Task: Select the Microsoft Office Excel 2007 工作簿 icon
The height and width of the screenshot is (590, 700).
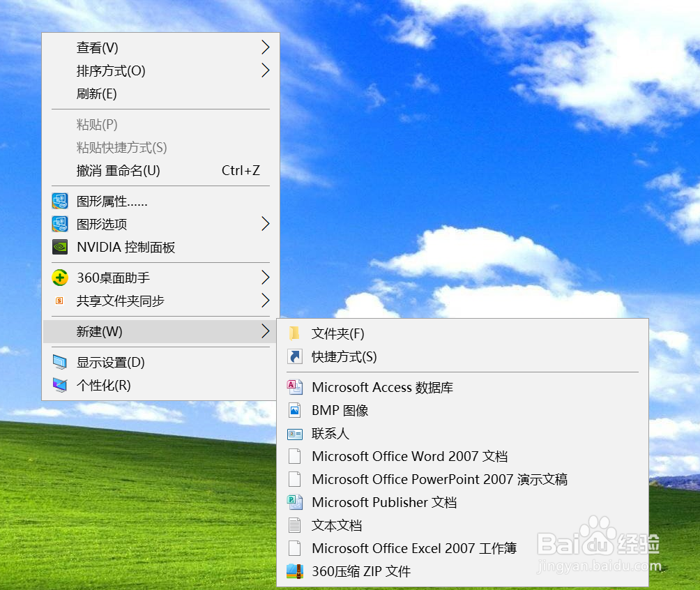Action: 295,548
